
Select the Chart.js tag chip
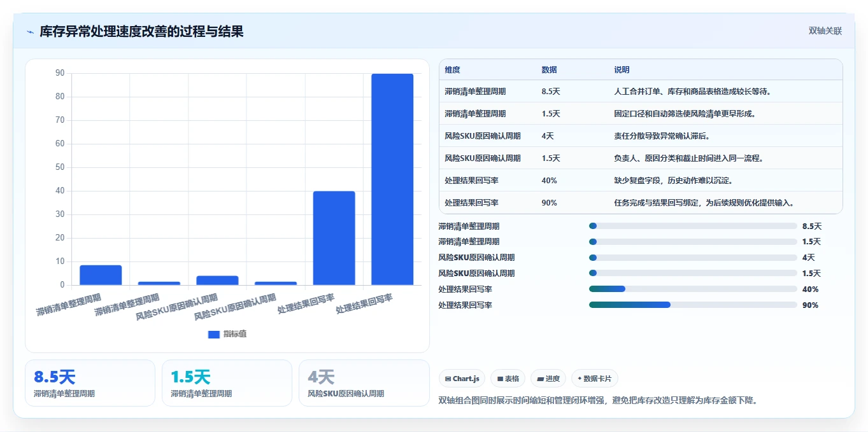[462, 379]
